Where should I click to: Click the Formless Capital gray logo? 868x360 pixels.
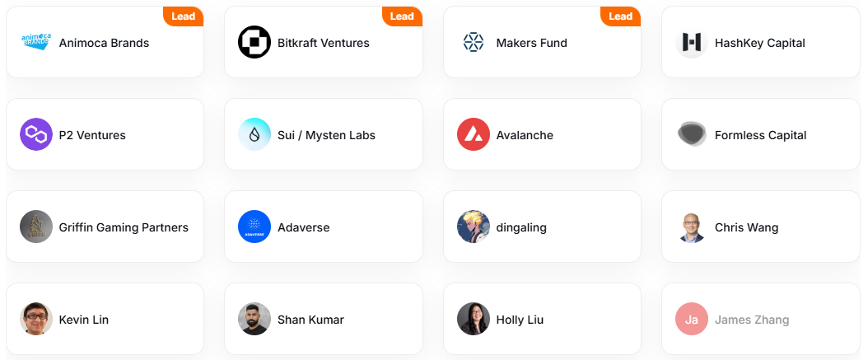(692, 134)
